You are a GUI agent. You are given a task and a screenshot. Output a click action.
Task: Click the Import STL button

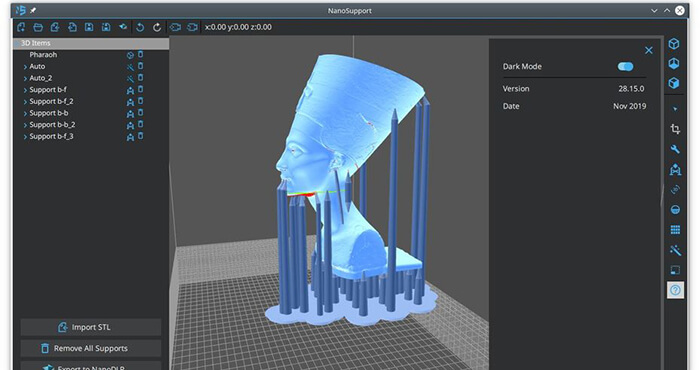click(x=91, y=327)
